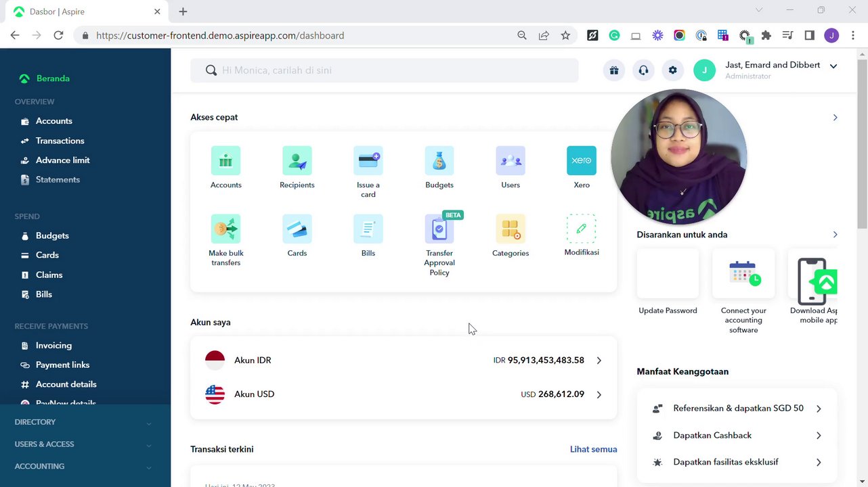Bookmark this page with star icon
Viewport: 868px width, 487px height.
click(x=565, y=35)
